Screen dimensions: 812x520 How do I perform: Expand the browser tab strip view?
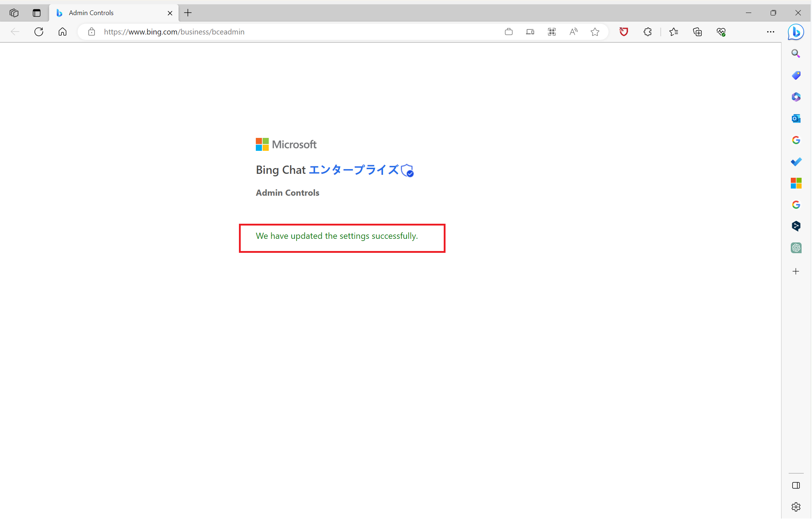click(x=14, y=13)
